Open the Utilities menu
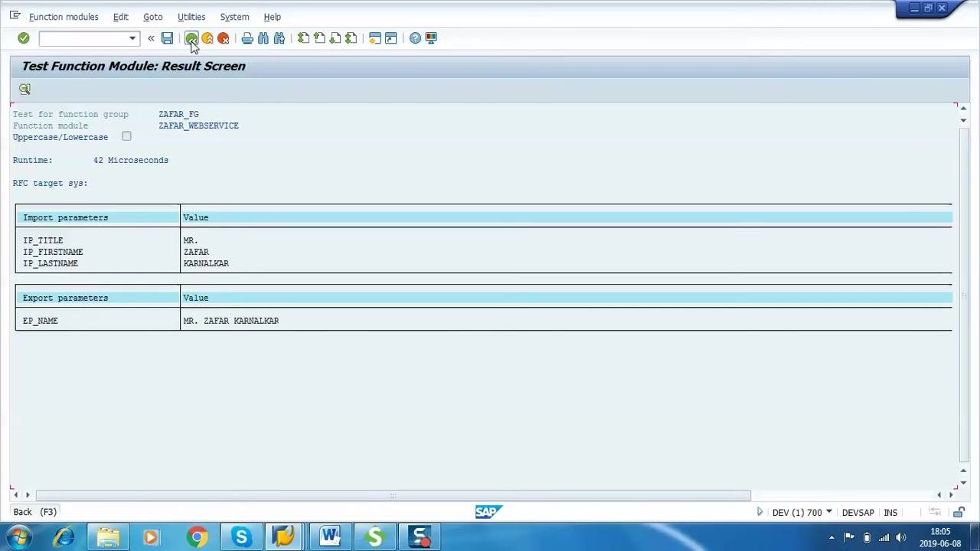This screenshot has width=980, height=551. (191, 17)
